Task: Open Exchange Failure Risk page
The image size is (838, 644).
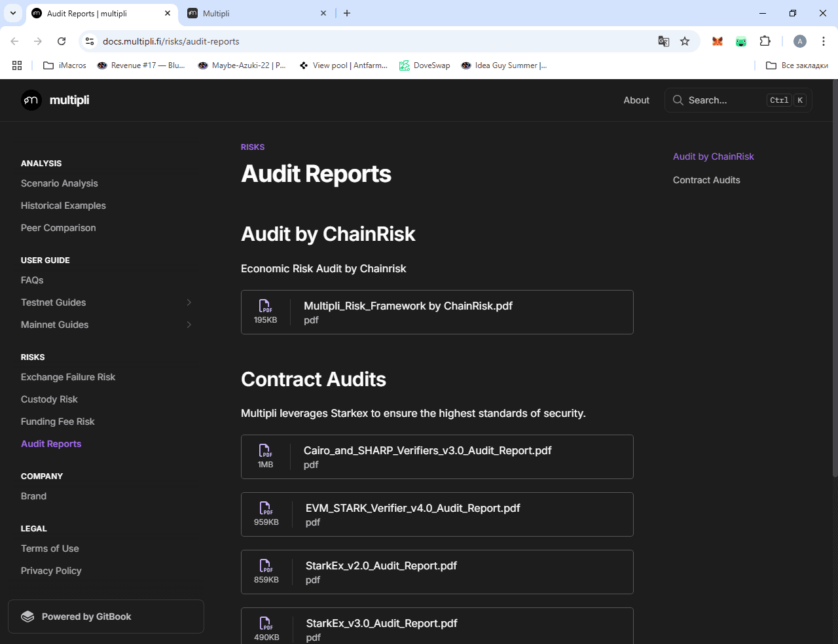Action: pyautogui.click(x=68, y=377)
